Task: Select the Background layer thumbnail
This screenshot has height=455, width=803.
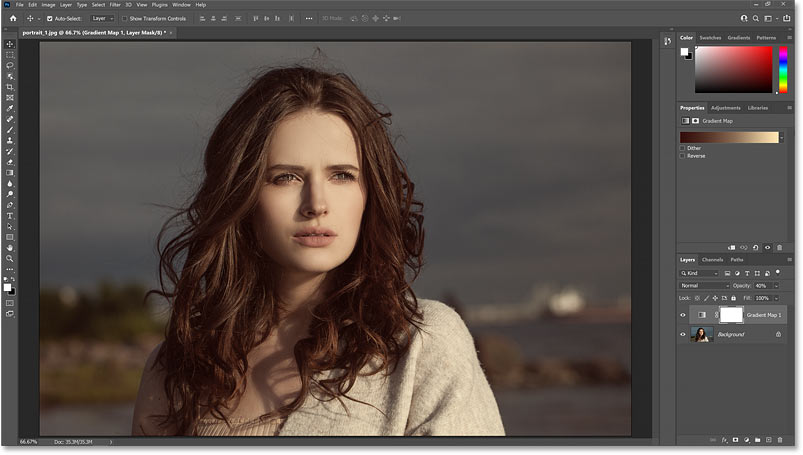Action: pos(702,335)
